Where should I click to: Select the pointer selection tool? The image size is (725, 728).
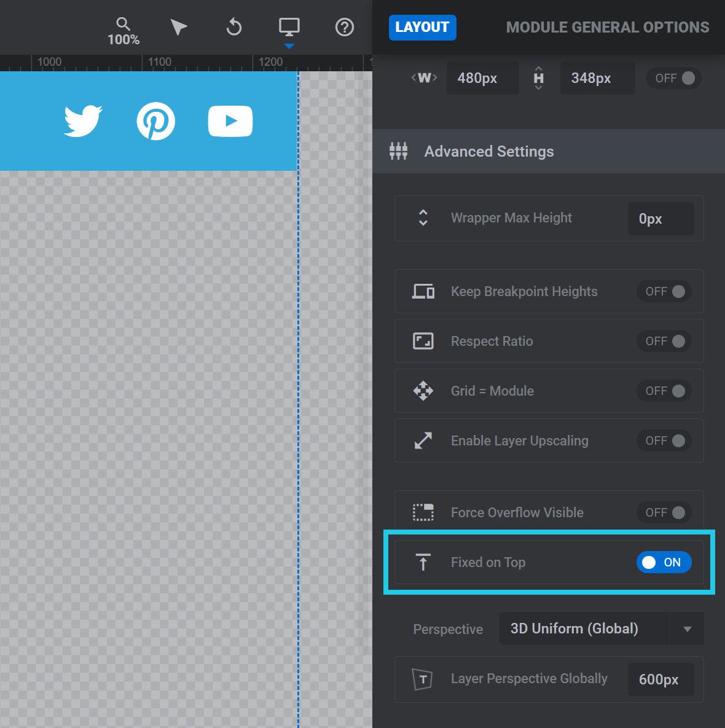178,28
